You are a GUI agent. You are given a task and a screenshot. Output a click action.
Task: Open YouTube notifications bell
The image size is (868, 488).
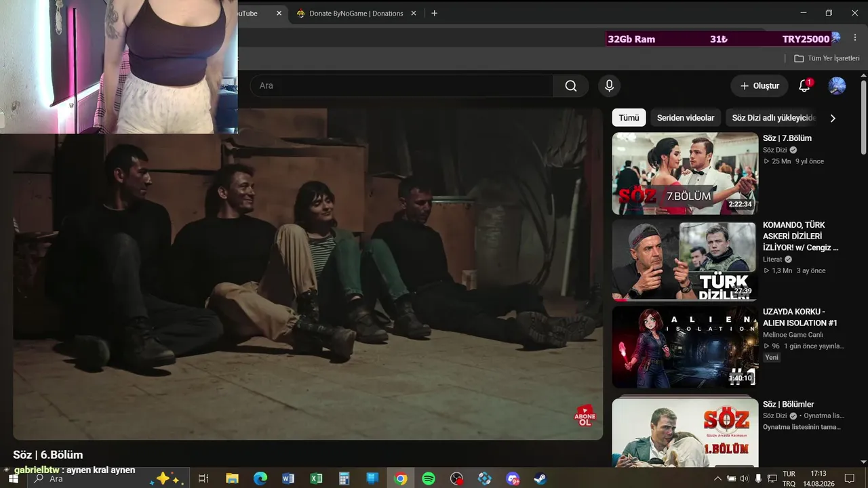coord(804,86)
